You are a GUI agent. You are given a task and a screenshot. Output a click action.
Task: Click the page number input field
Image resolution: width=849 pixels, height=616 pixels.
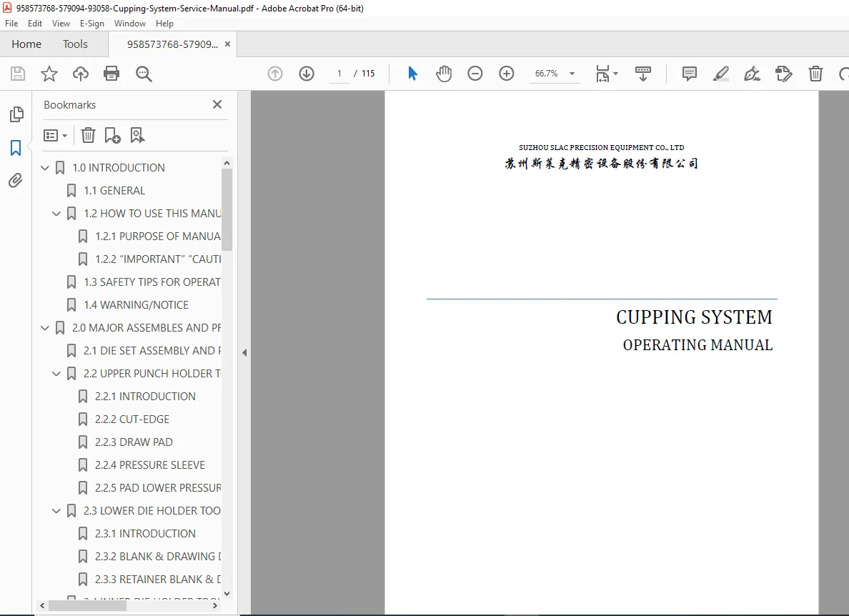[339, 74]
